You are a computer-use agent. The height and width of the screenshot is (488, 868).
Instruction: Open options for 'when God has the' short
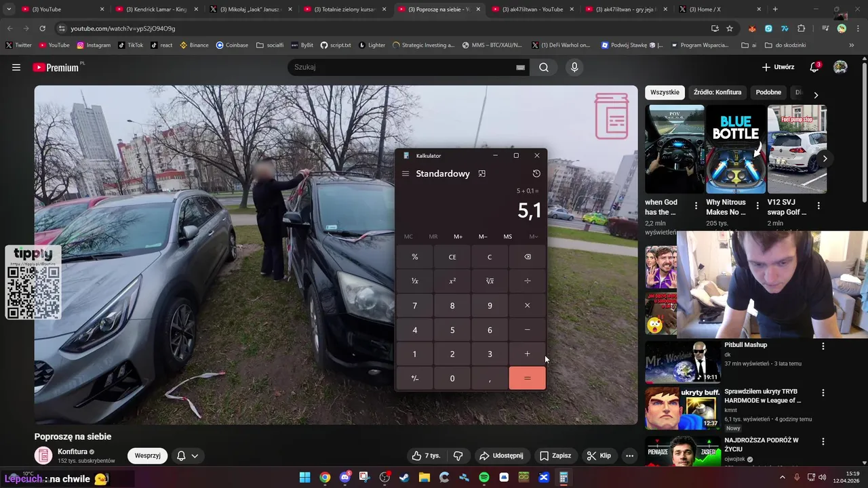point(696,205)
